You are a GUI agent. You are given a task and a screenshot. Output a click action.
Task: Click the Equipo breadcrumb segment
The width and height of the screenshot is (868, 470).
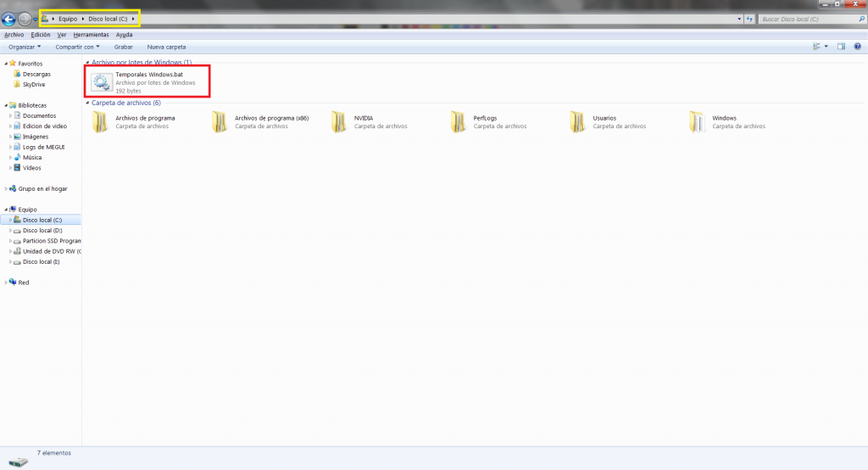click(68, 19)
